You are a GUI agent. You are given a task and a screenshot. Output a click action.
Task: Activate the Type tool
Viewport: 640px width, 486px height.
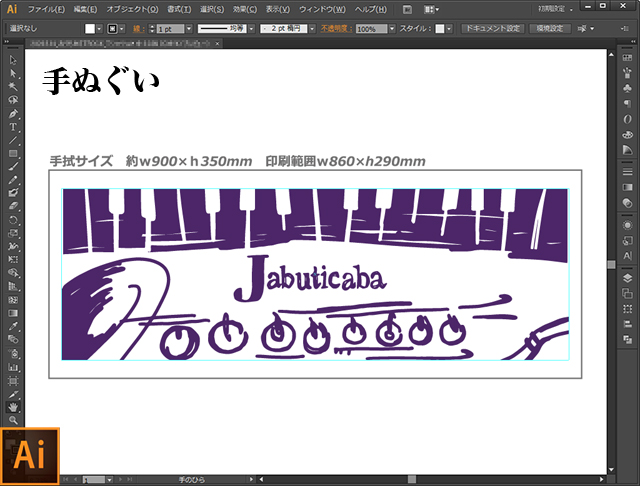pos(13,126)
